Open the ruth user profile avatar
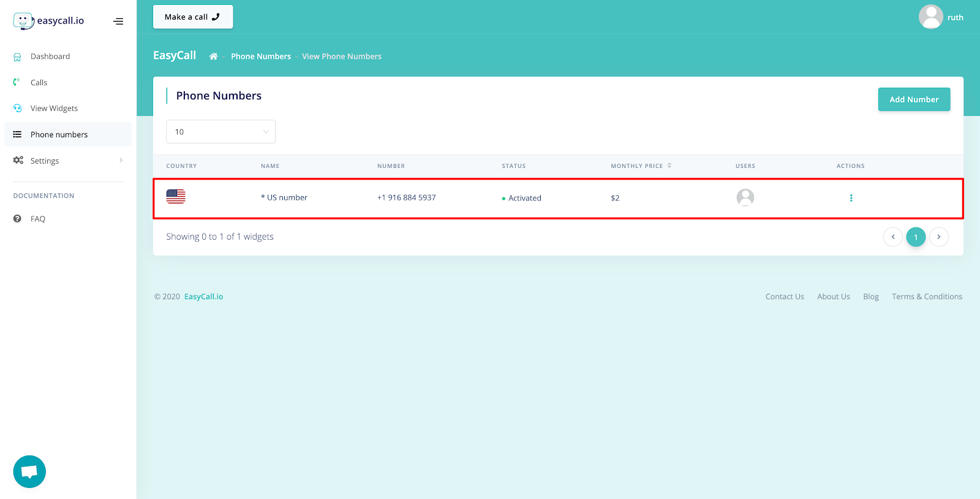The width and height of the screenshot is (980, 499). [931, 17]
